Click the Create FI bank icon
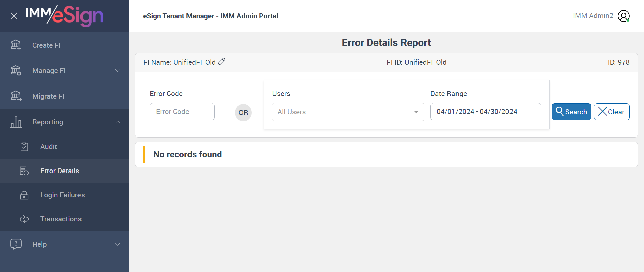Image resolution: width=644 pixels, height=272 pixels. tap(16, 45)
